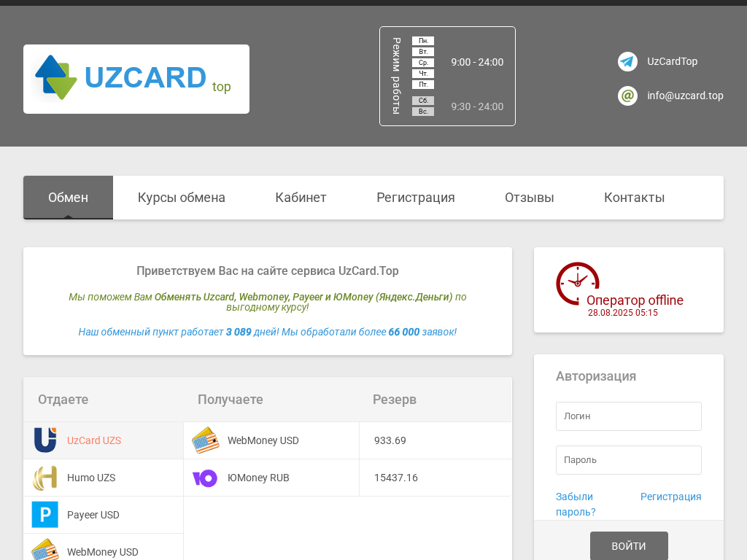The height and width of the screenshot is (560, 747).
Task: Open the Отзывы tab
Action: (530, 198)
